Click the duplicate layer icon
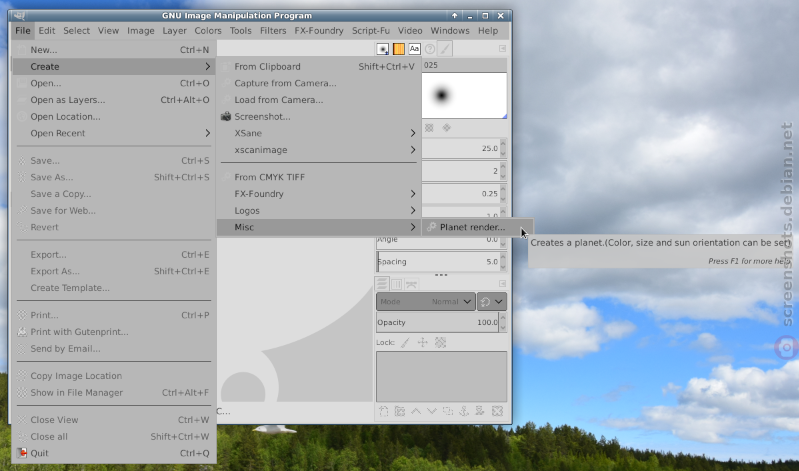 [448, 411]
